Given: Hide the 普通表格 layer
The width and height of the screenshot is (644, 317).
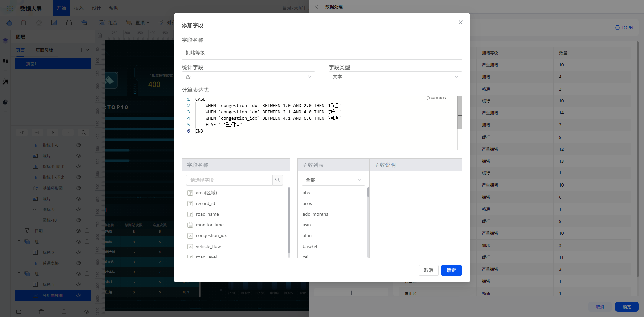Looking at the screenshot, I should 79,263.
